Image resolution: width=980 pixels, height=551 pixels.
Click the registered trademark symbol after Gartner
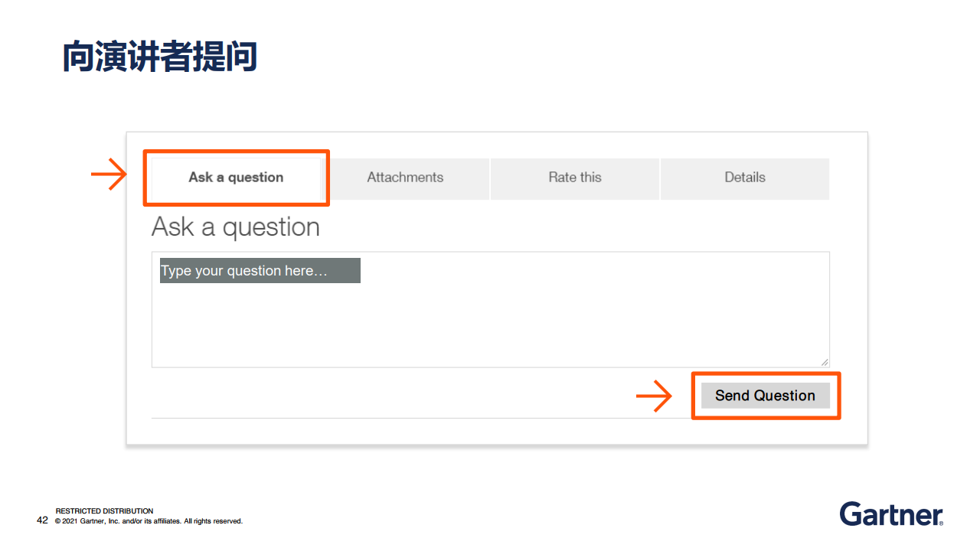[x=941, y=523]
